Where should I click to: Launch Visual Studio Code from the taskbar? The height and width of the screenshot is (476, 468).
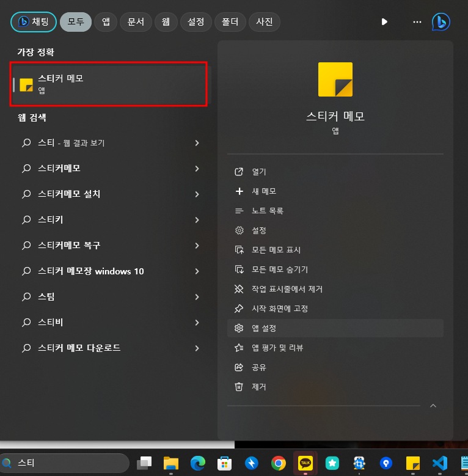440,463
